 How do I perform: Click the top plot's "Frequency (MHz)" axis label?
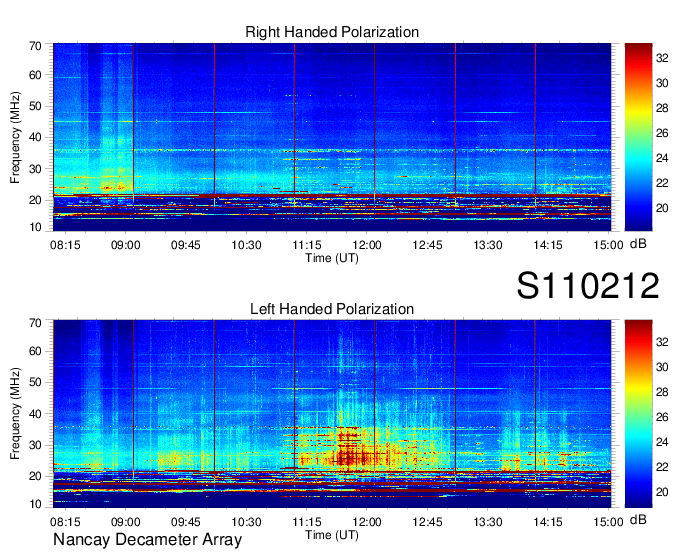(15, 137)
